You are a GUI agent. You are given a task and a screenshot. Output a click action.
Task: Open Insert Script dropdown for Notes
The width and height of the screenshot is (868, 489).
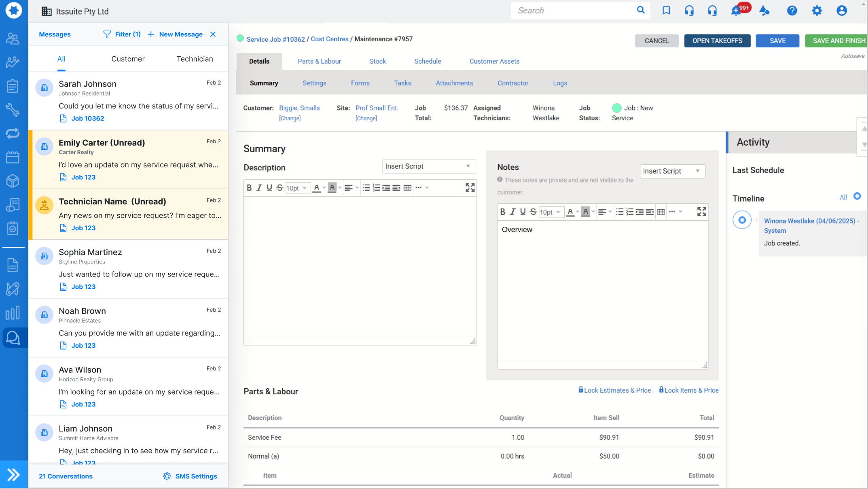[x=672, y=171]
